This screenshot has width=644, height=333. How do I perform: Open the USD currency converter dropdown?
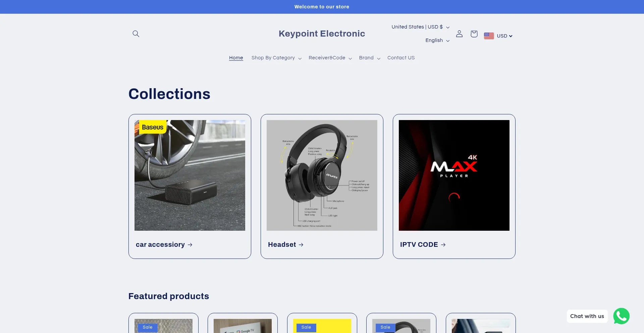coord(504,36)
